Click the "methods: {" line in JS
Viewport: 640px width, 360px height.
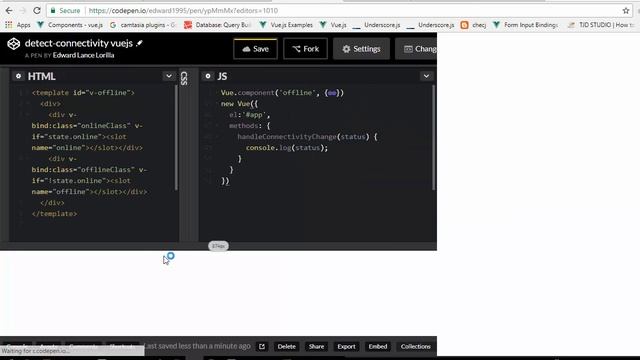point(249,126)
